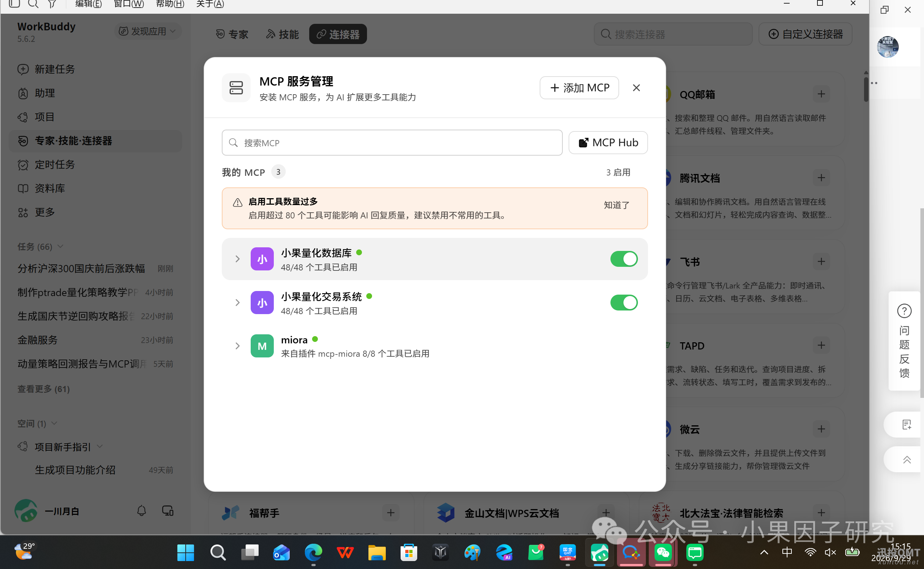
Task: Expand the 小果量化交易系统 MCP row
Action: [x=237, y=303]
